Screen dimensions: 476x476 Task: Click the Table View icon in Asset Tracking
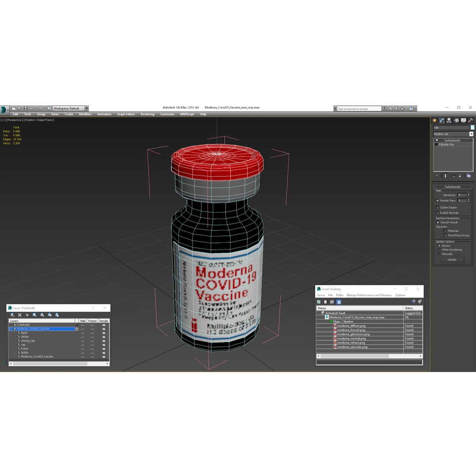[339, 302]
